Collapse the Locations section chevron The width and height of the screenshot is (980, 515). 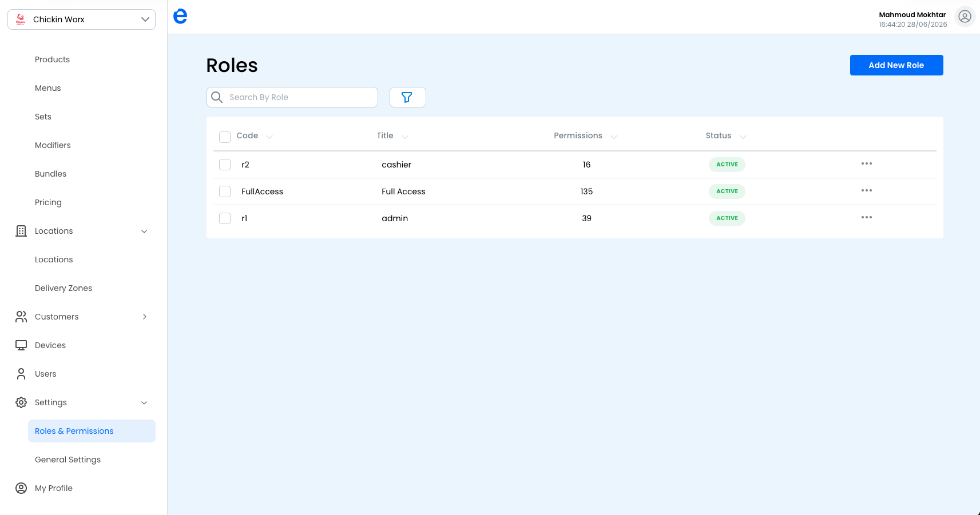pyautogui.click(x=144, y=231)
